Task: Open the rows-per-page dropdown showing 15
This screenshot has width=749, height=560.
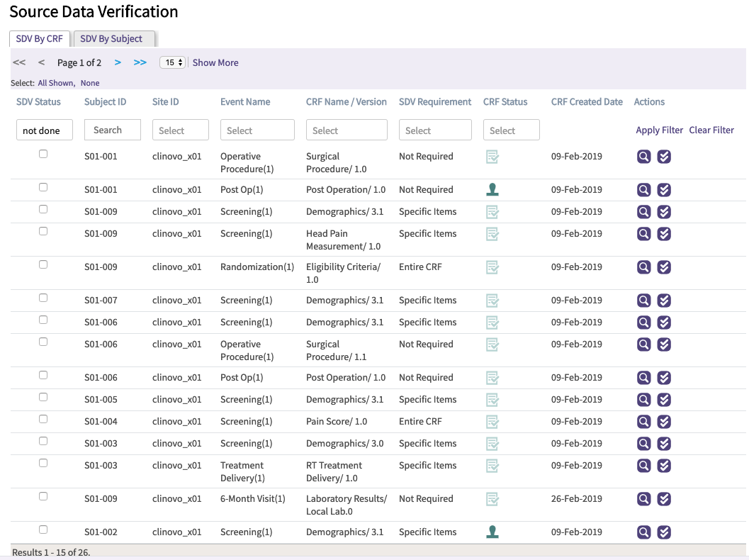Action: pos(172,62)
